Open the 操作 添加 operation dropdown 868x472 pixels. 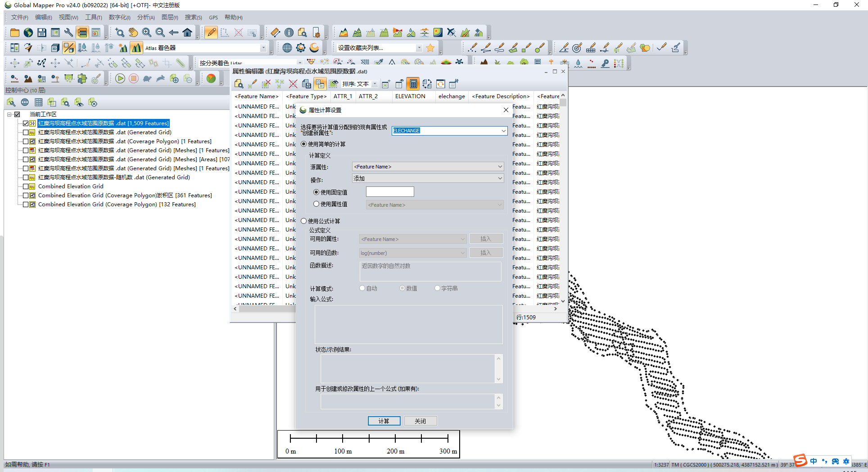(428, 178)
